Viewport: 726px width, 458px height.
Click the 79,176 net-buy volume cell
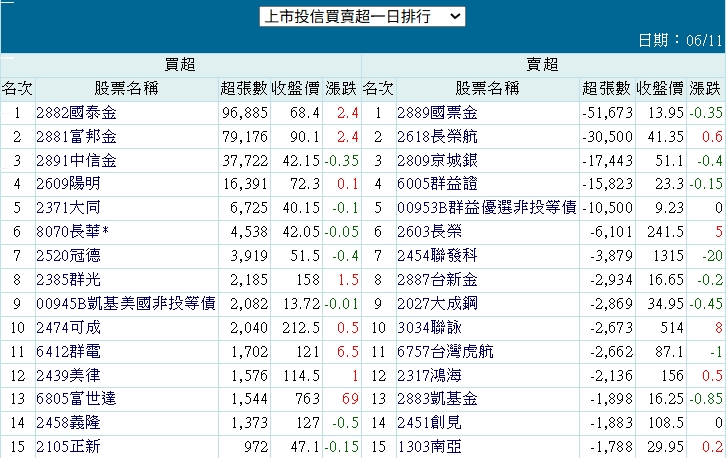[x=245, y=137]
